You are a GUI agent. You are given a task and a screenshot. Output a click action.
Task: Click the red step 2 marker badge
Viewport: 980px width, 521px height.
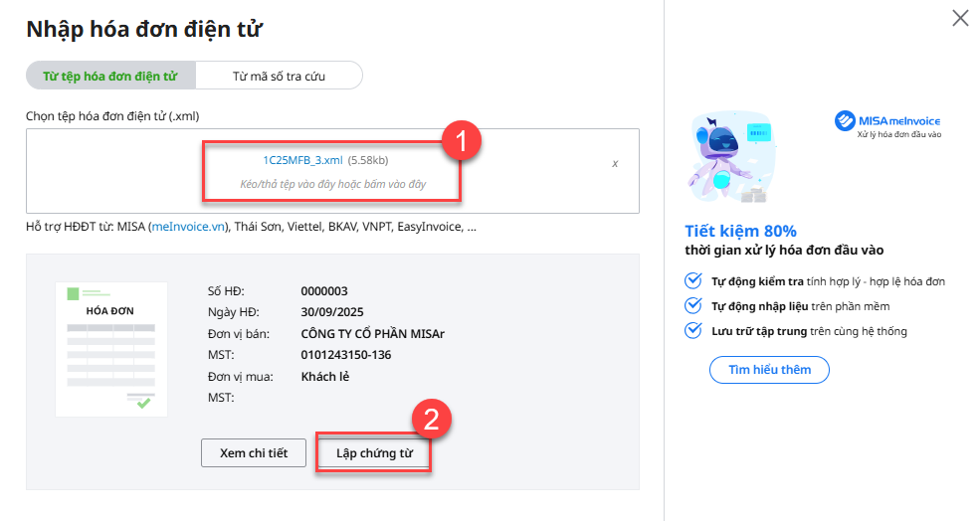pos(432,419)
